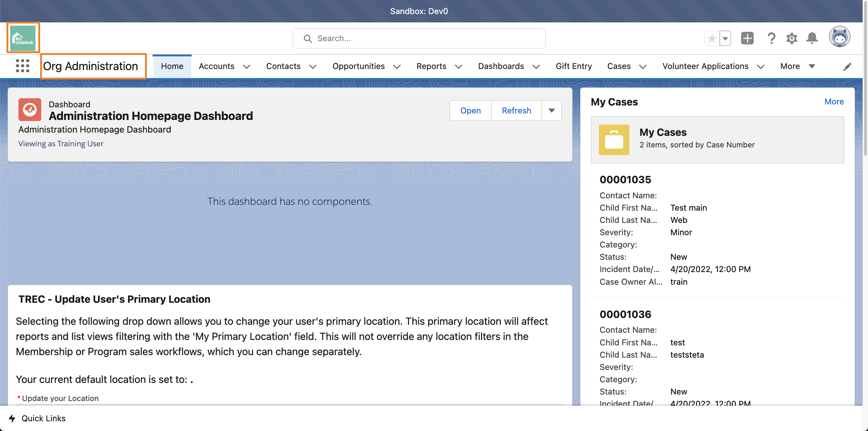Viewport: 868px width, 431px height.
Task: Open the navigation edit pencil icon
Action: [847, 66]
